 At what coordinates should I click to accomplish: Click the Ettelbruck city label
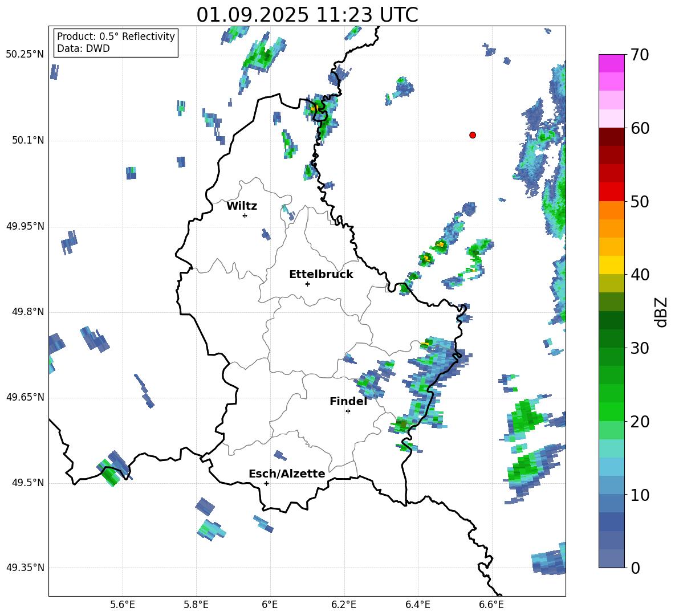321,275
